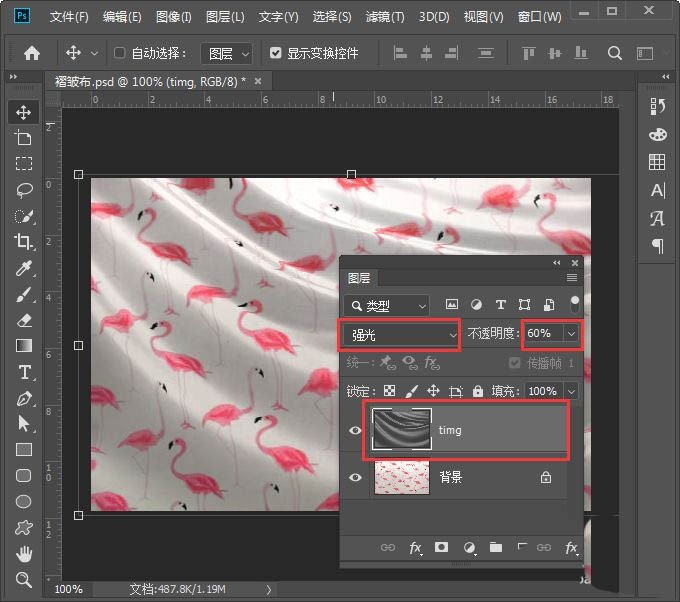The height and width of the screenshot is (602, 680).
Task: Open the 窗口(W) menu
Action: tap(539, 17)
